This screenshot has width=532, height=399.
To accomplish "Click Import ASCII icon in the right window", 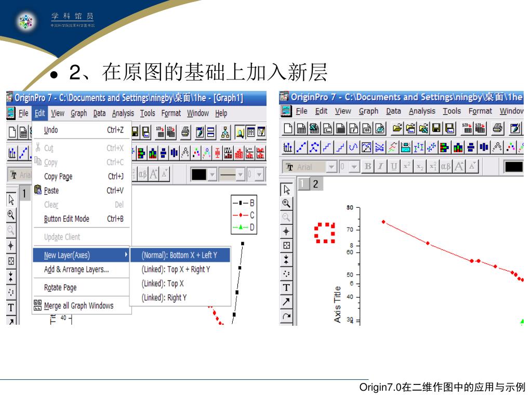I will tap(467, 128).
